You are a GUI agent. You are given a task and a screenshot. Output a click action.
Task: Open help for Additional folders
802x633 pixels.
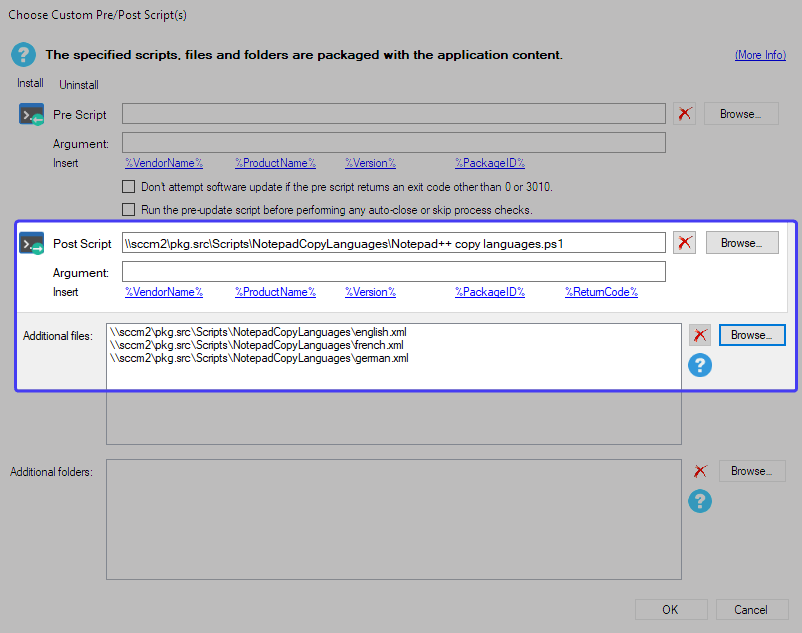pyautogui.click(x=700, y=501)
